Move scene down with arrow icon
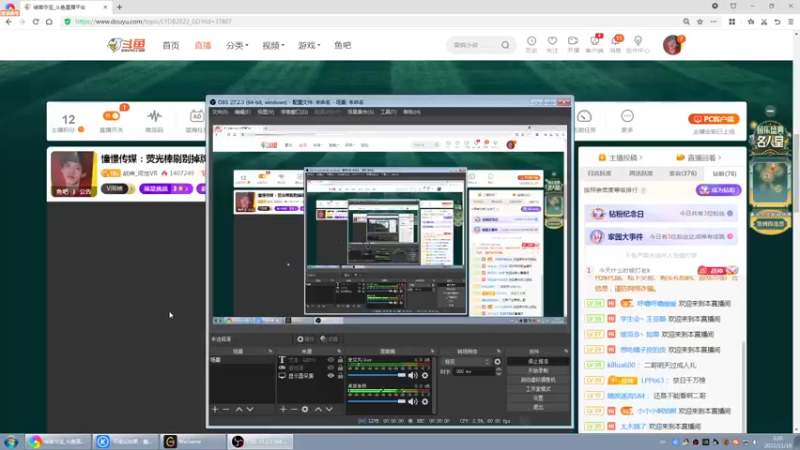Viewport: 800px width, 450px height. pyautogui.click(x=250, y=409)
